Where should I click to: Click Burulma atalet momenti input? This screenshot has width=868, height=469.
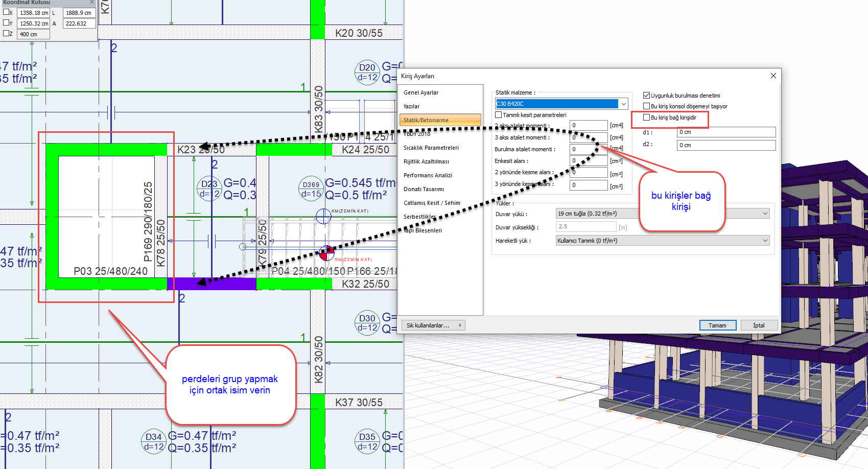(589, 149)
